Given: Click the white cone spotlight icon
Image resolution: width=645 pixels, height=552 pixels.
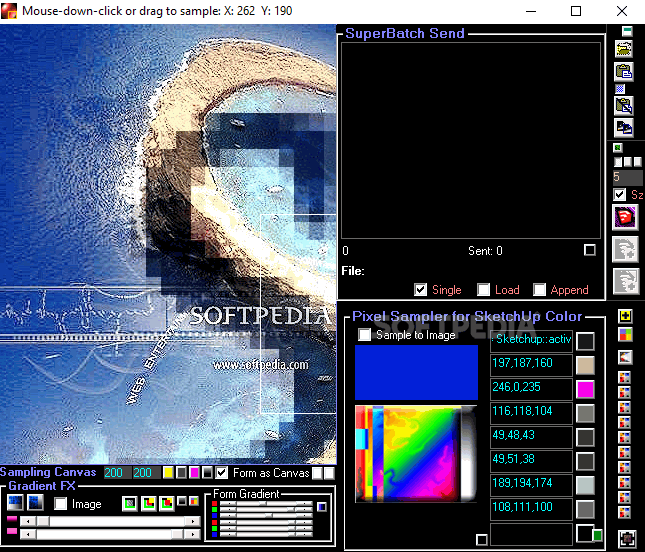Looking at the screenshot, I should pyautogui.click(x=625, y=357).
